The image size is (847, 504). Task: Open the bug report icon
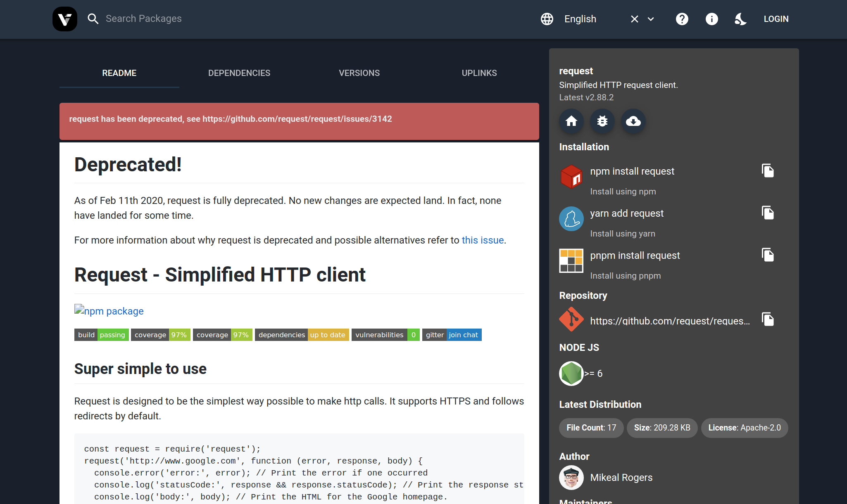[602, 121]
